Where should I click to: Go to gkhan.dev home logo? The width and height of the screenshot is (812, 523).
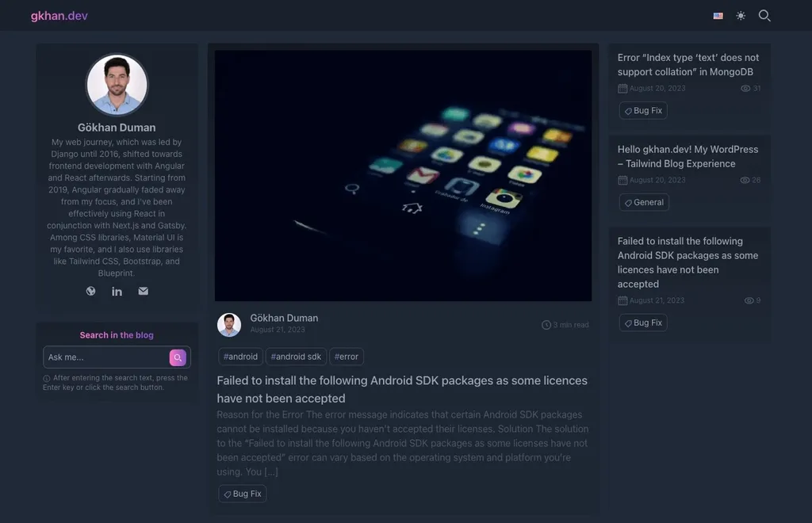click(59, 16)
